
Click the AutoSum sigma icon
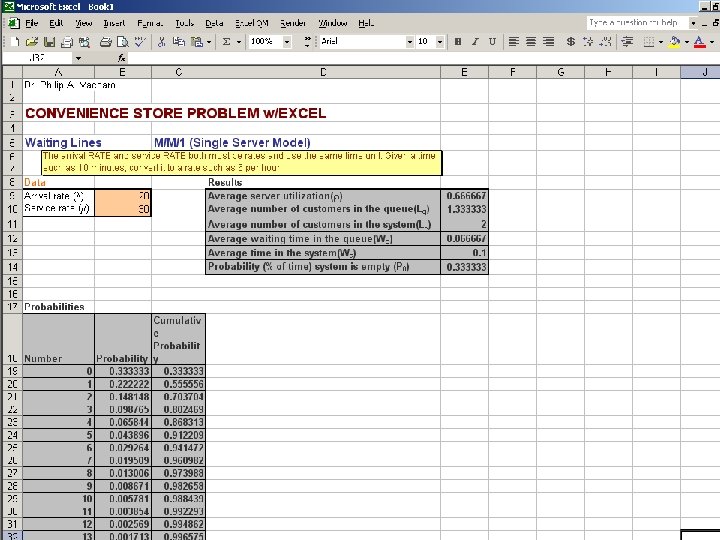226,42
